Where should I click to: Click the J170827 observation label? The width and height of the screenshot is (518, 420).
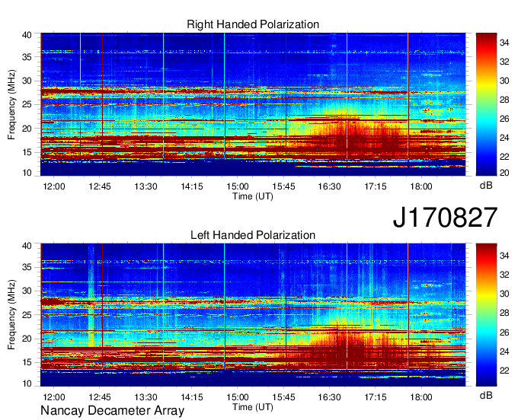tap(445, 218)
